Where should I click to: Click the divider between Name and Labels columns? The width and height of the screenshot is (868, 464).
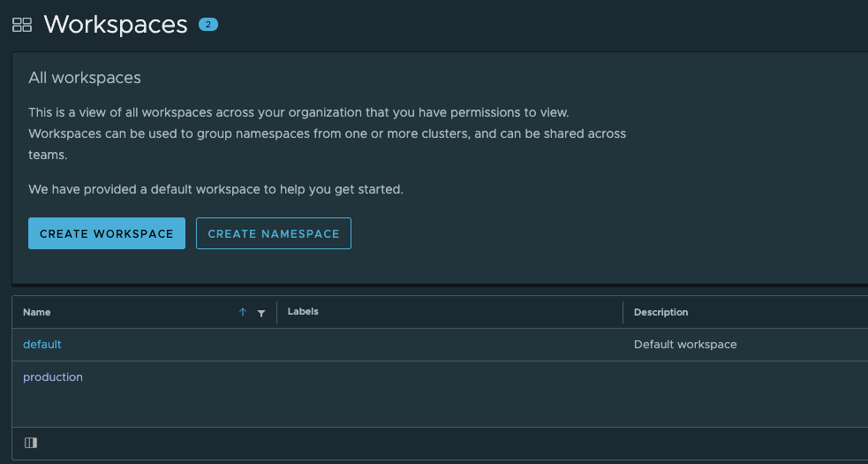[276, 312]
